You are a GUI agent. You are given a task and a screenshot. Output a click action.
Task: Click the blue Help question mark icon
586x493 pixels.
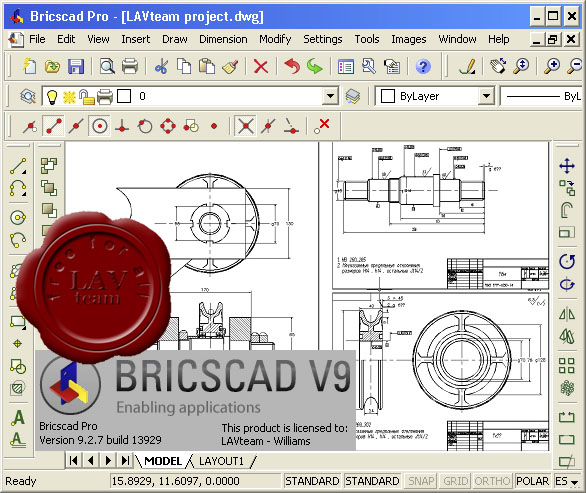click(x=423, y=67)
